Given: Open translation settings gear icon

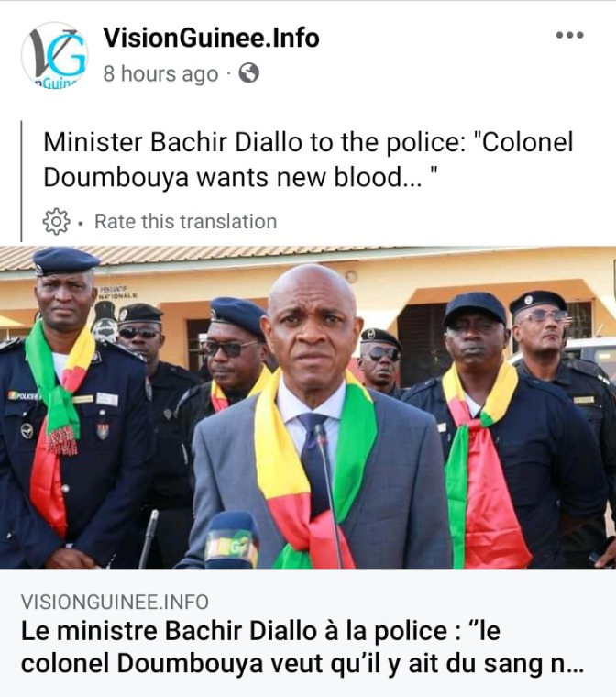Looking at the screenshot, I should pyautogui.click(x=56, y=221).
